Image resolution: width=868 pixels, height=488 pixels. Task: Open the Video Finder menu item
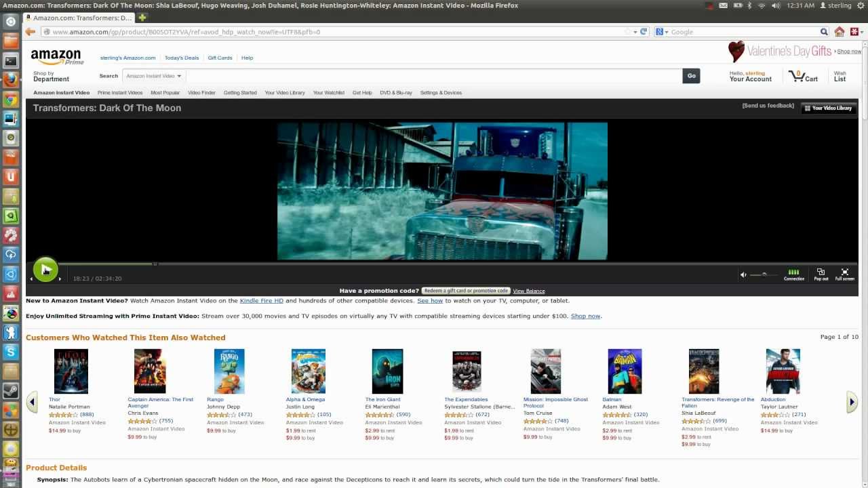[x=201, y=93]
